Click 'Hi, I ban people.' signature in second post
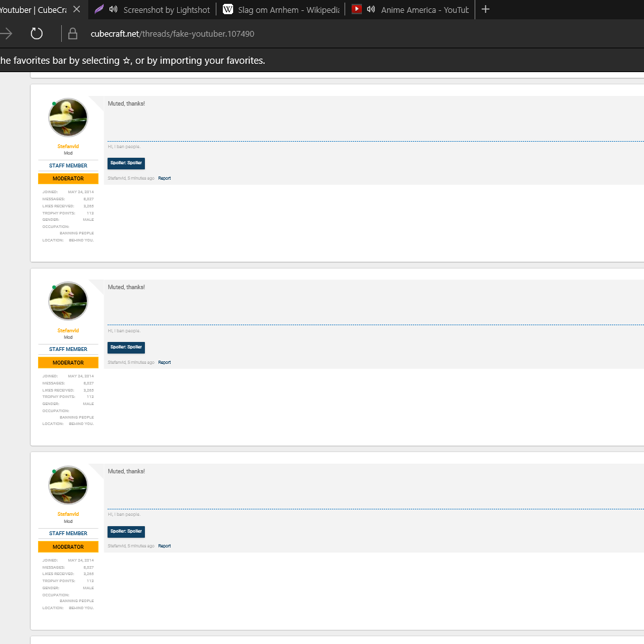644x644 pixels. click(124, 330)
